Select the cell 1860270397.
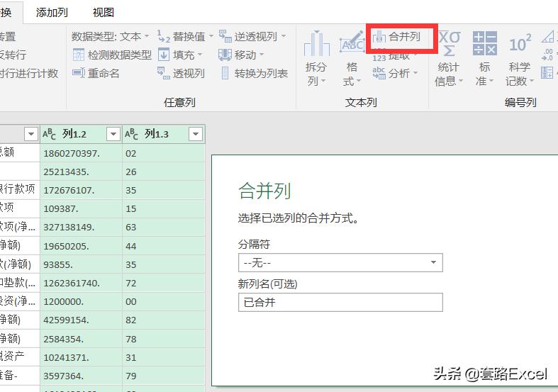Image resolution: width=558 pixels, height=392 pixels. point(81,153)
